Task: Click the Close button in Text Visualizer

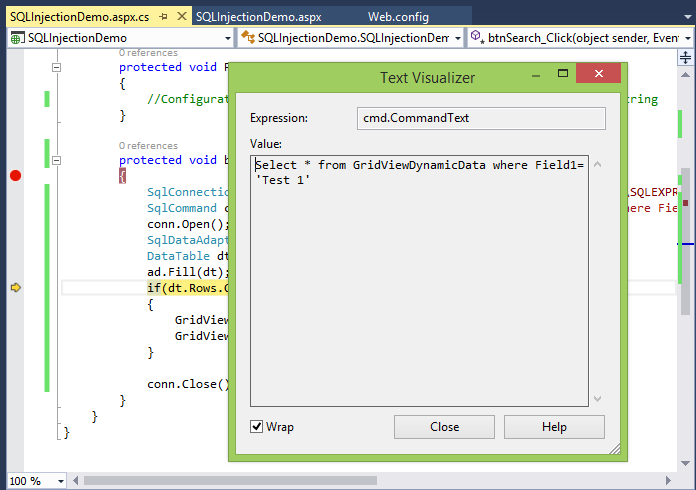Action: [444, 427]
